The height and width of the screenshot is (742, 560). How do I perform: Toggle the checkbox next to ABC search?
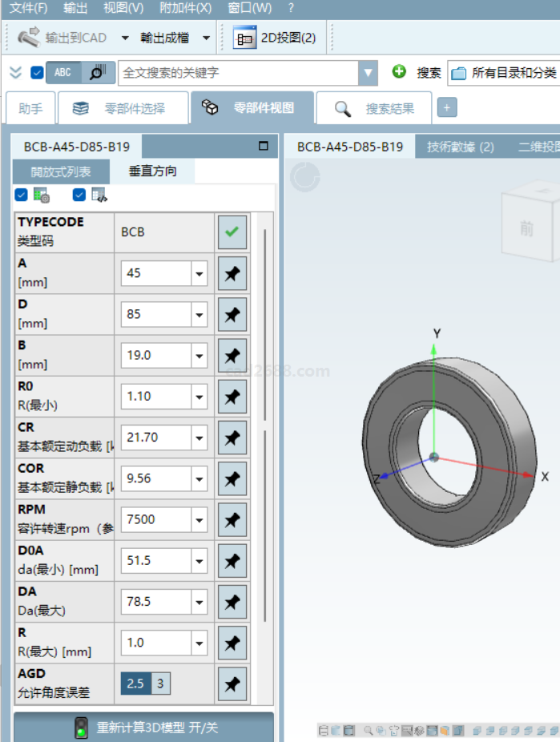click(37, 73)
